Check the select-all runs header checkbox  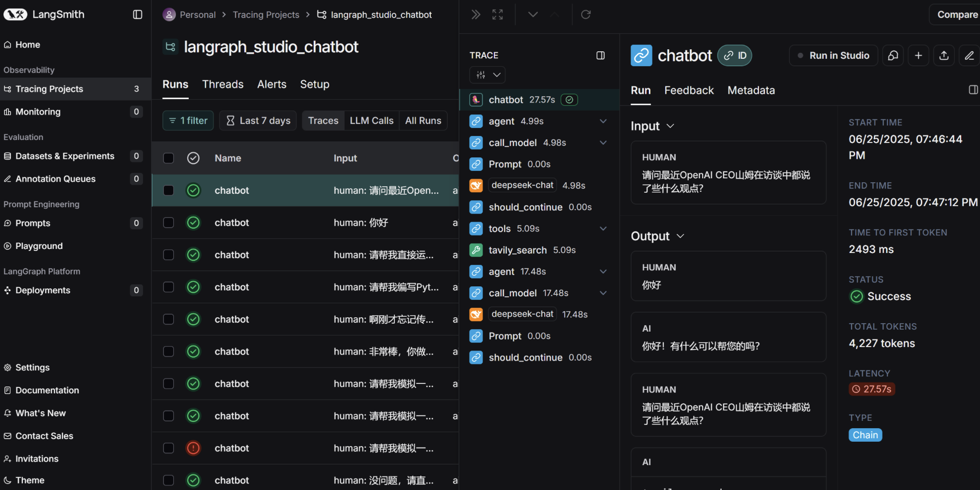(x=169, y=158)
